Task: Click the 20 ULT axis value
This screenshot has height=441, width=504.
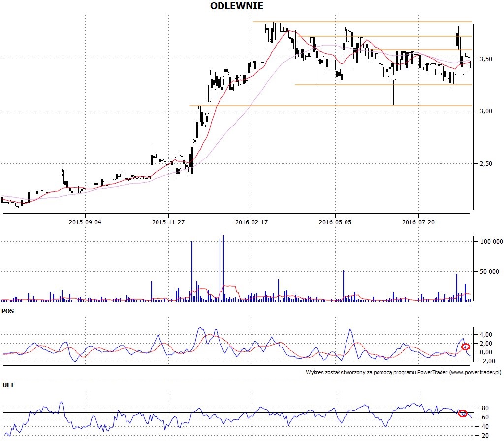Action: click(x=485, y=435)
